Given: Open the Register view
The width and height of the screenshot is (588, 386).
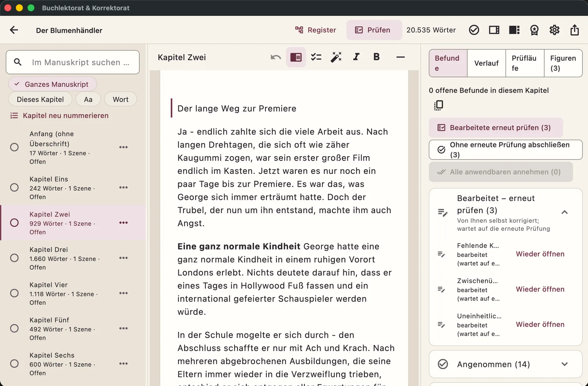Looking at the screenshot, I should coord(316,30).
